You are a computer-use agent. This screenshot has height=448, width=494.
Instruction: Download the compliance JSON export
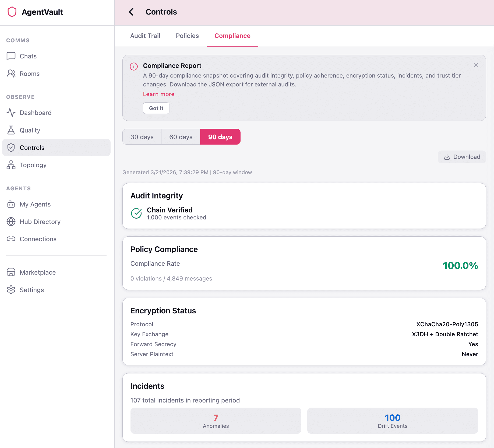point(462,157)
